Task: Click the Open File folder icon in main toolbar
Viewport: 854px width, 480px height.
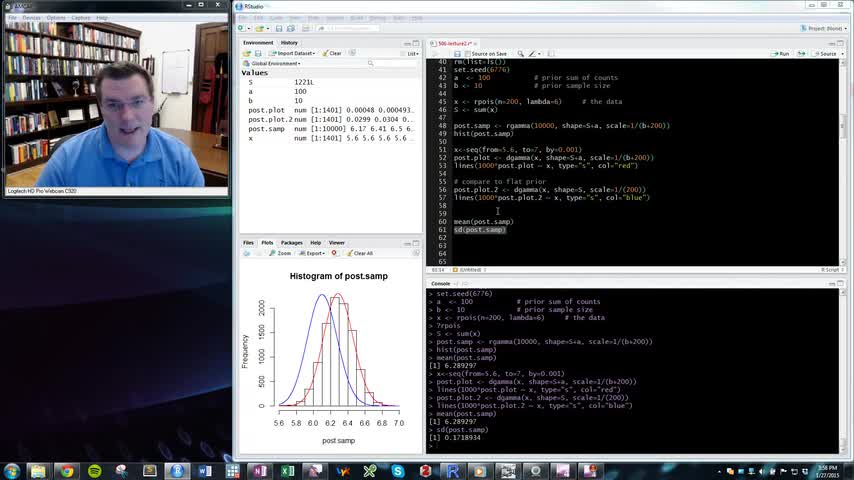Action: [x=260, y=28]
